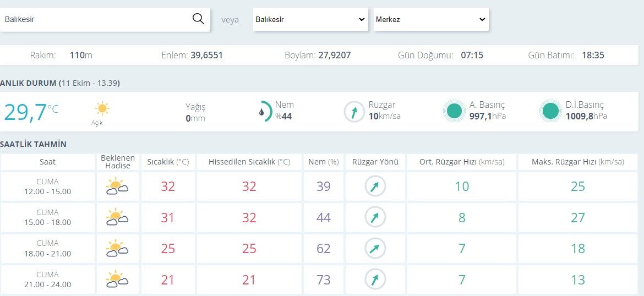Screen dimensions: 644x296
Task: Click the 'Beklenen Hadise' column header
Action: click(x=117, y=162)
